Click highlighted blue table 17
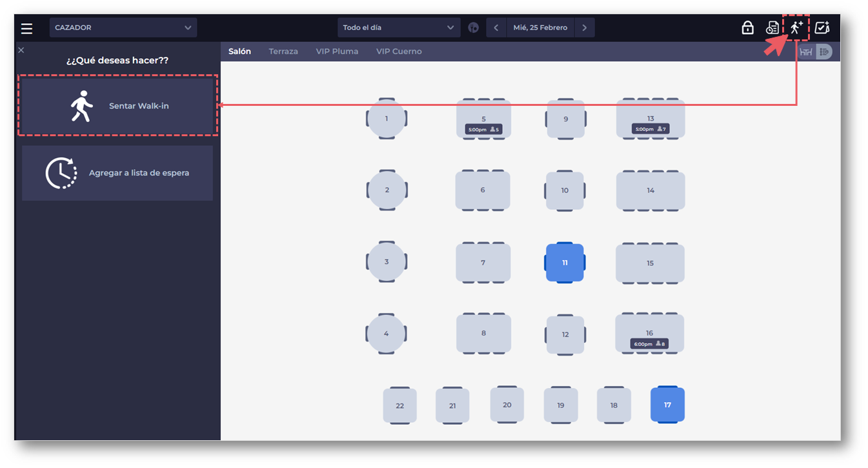Screen dimensions: 868x468 [667, 405]
